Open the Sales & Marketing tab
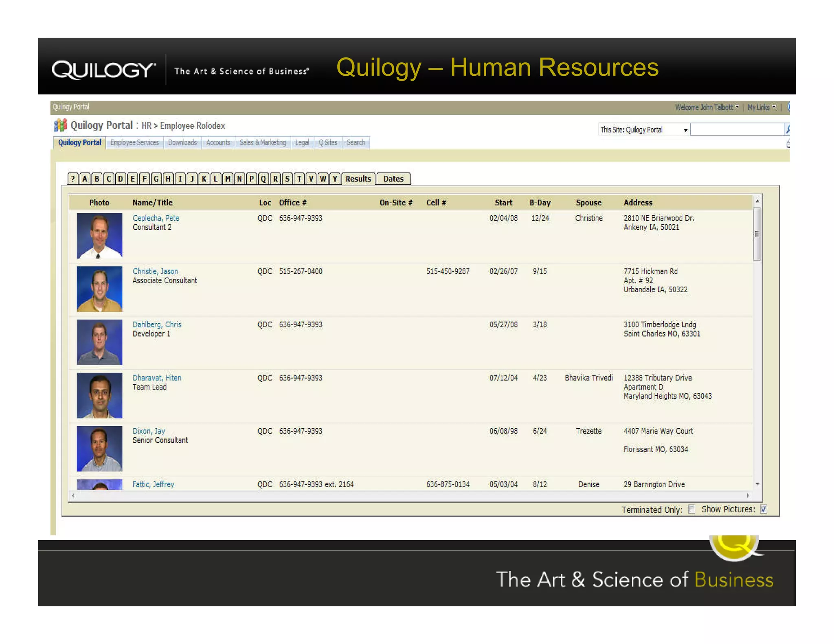Image resolution: width=834 pixels, height=644 pixels. coord(263,142)
